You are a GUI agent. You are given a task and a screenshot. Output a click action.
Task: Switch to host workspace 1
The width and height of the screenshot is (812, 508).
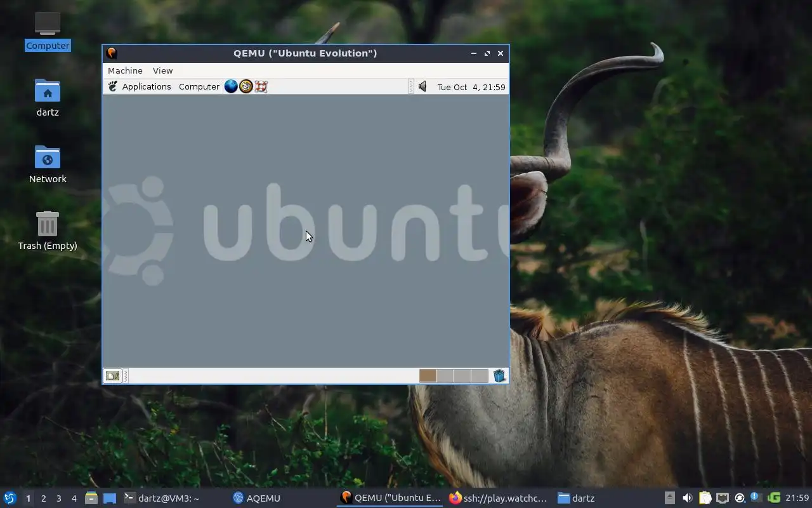pyautogui.click(x=28, y=498)
